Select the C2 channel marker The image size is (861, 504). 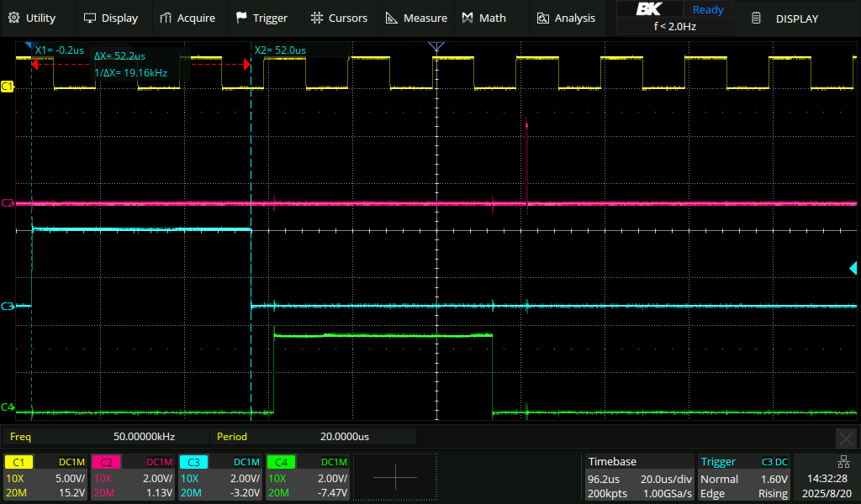[x=7, y=203]
